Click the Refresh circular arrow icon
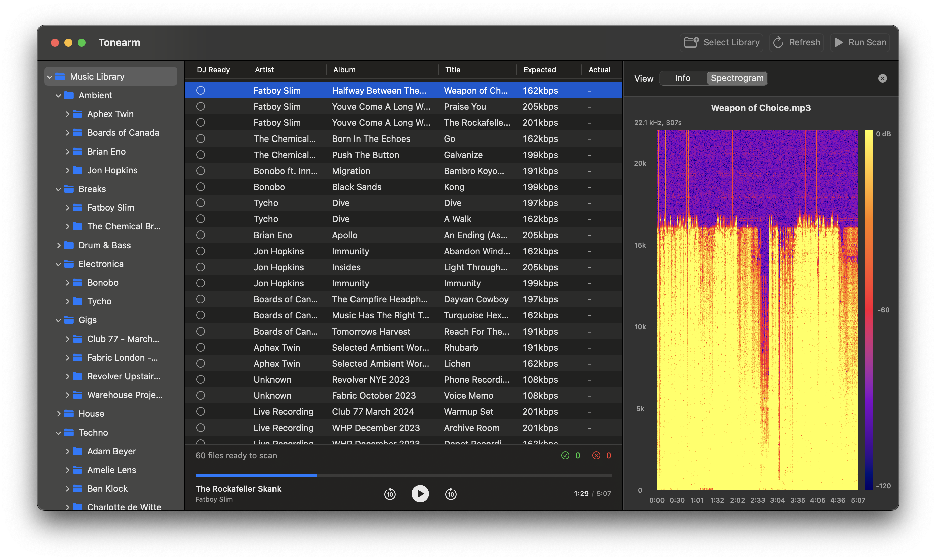 pyautogui.click(x=778, y=42)
